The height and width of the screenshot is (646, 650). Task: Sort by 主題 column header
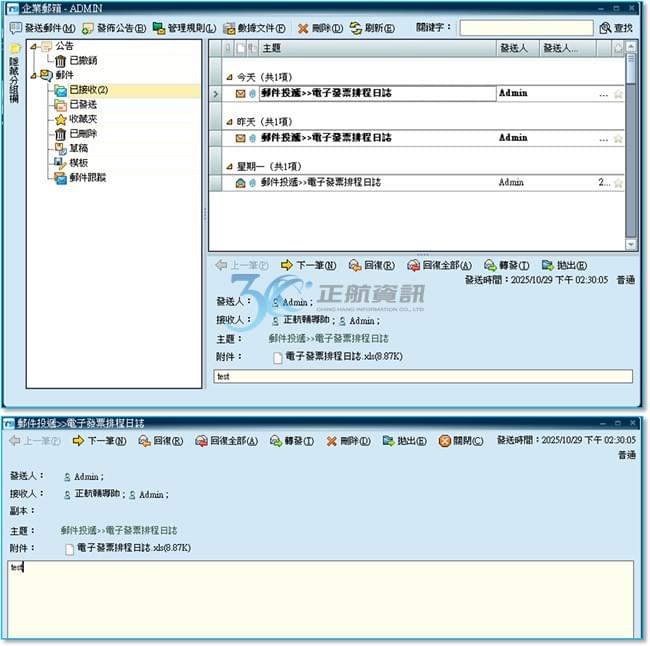pyautogui.click(x=377, y=49)
